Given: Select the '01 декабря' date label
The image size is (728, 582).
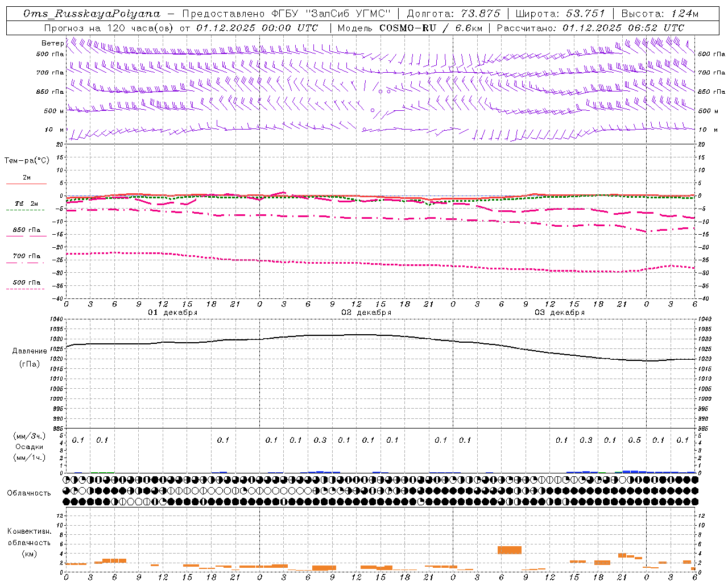Looking at the screenshot, I should click(x=173, y=313).
